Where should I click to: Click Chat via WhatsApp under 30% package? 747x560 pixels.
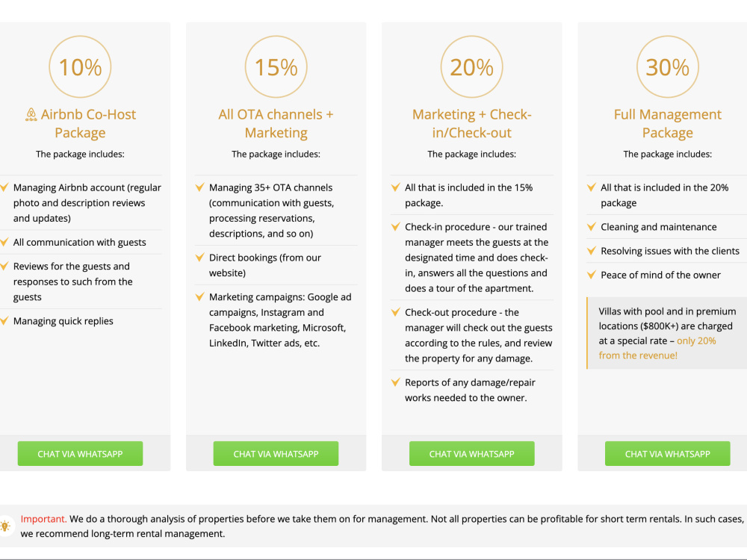coord(667,454)
